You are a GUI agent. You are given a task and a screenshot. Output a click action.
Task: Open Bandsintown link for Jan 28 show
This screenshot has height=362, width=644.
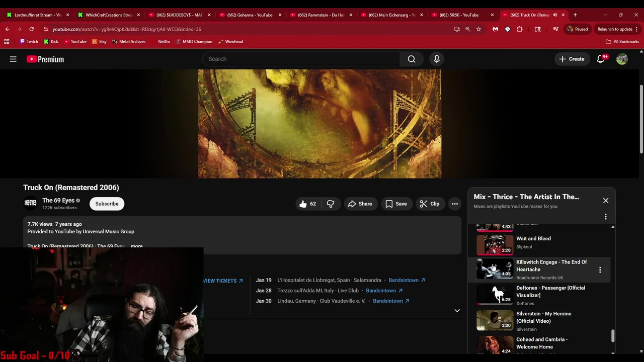(x=384, y=291)
